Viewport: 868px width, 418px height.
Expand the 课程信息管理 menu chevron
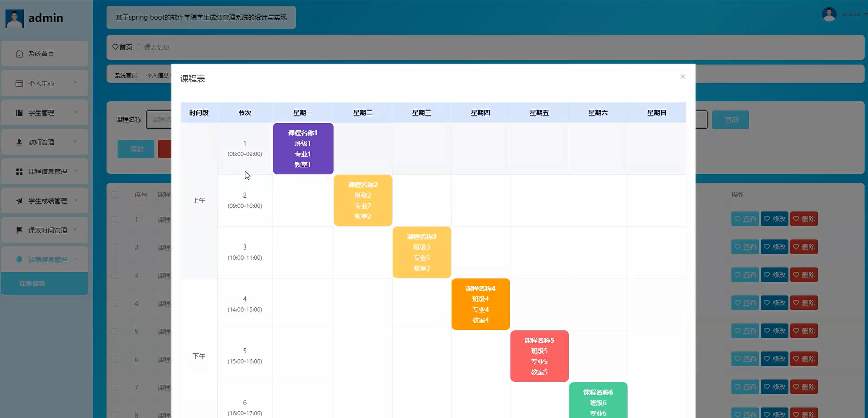76,171
